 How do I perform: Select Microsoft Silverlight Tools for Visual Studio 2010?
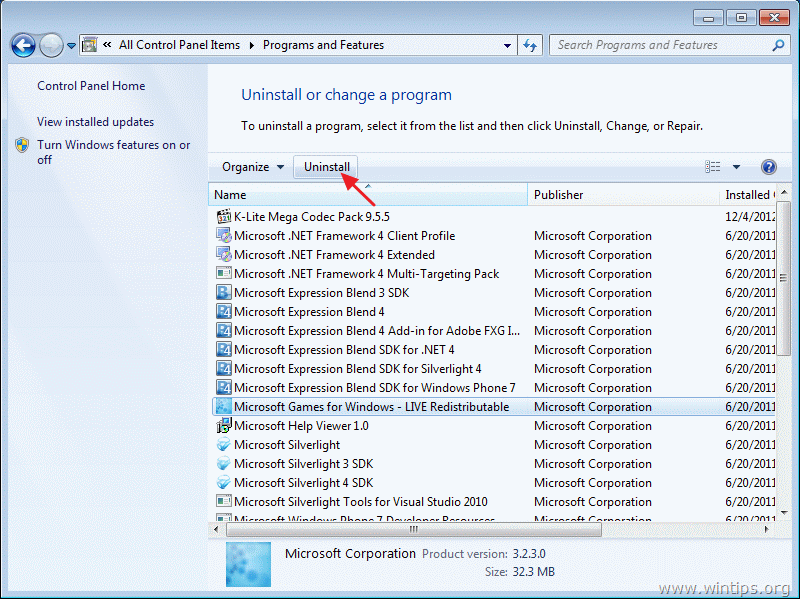coord(361,502)
